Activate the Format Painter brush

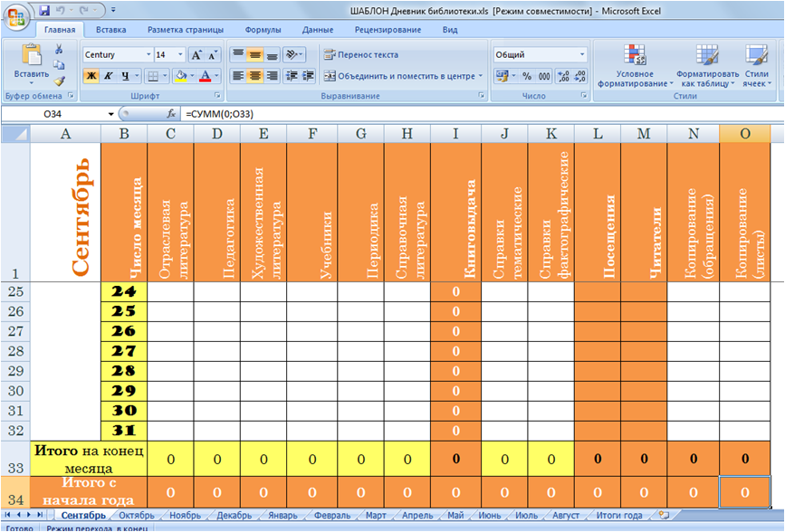(x=60, y=81)
